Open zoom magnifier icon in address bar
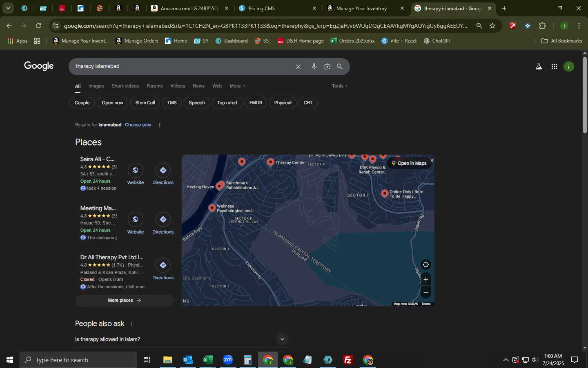The image size is (588, 368). click(x=479, y=26)
